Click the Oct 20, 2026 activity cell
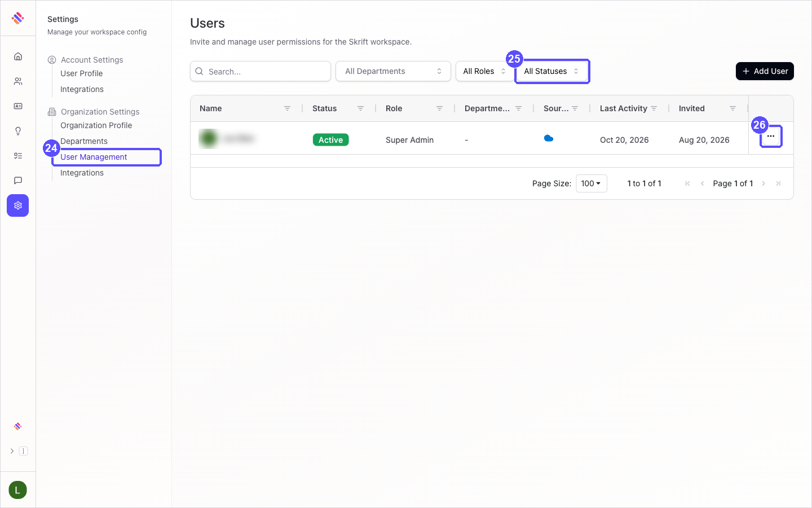 (624, 140)
